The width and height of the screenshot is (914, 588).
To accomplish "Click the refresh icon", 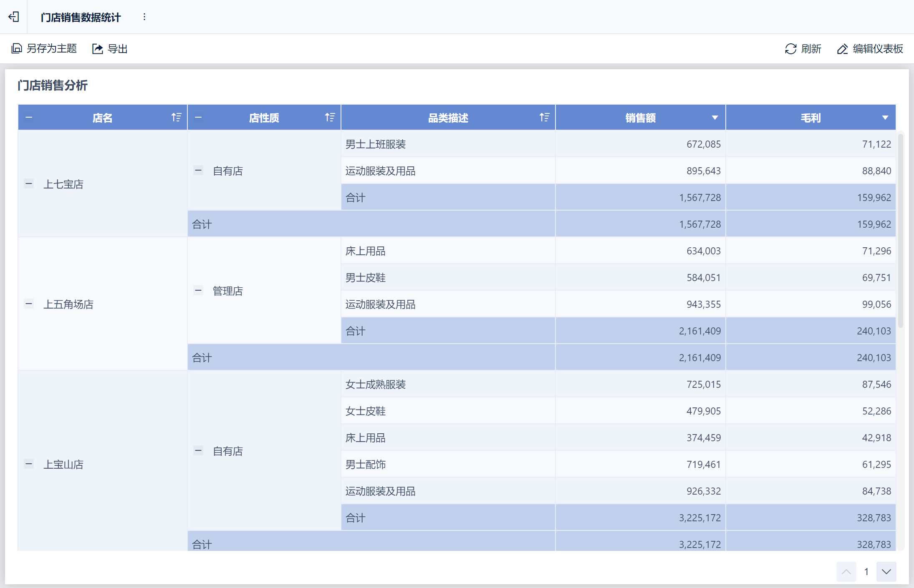I will [790, 49].
